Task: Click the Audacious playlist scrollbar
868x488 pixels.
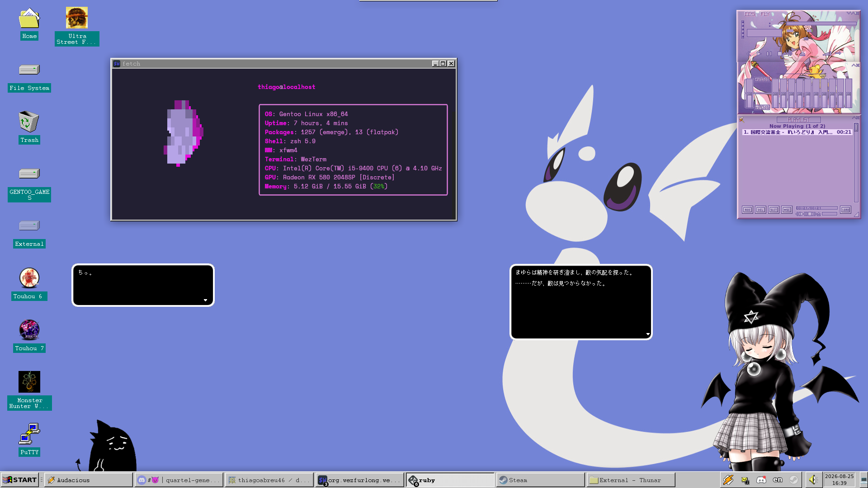Action: [856, 162]
